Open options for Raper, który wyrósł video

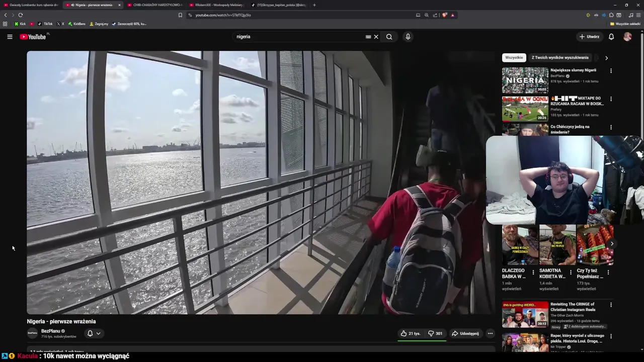[x=611, y=336]
